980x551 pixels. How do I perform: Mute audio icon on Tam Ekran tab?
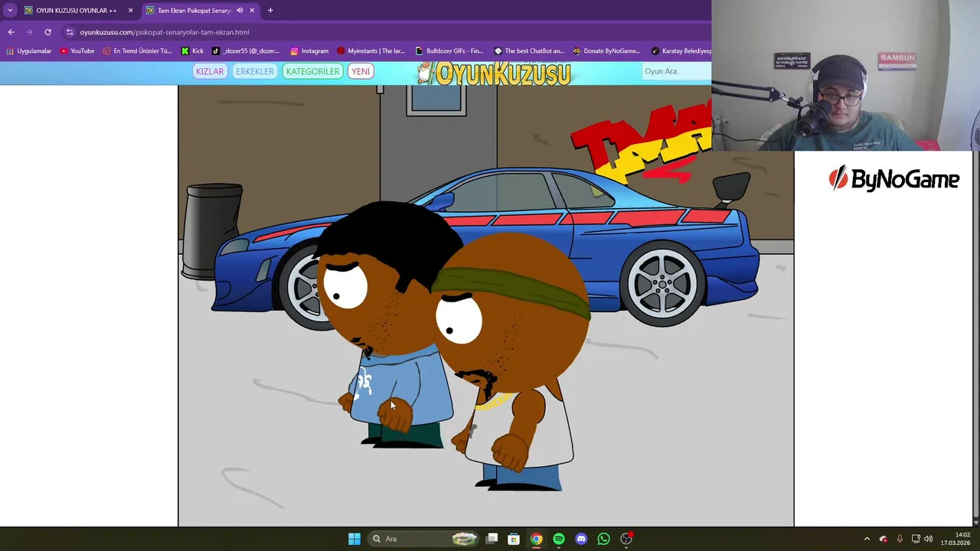tap(240, 10)
